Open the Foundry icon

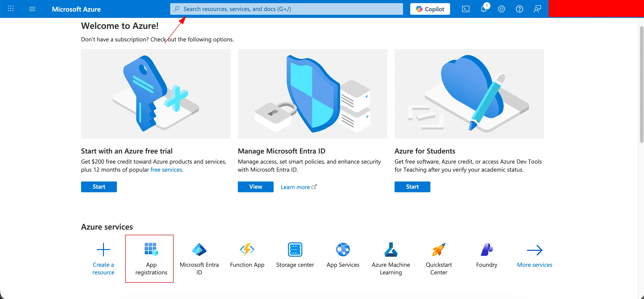487,250
